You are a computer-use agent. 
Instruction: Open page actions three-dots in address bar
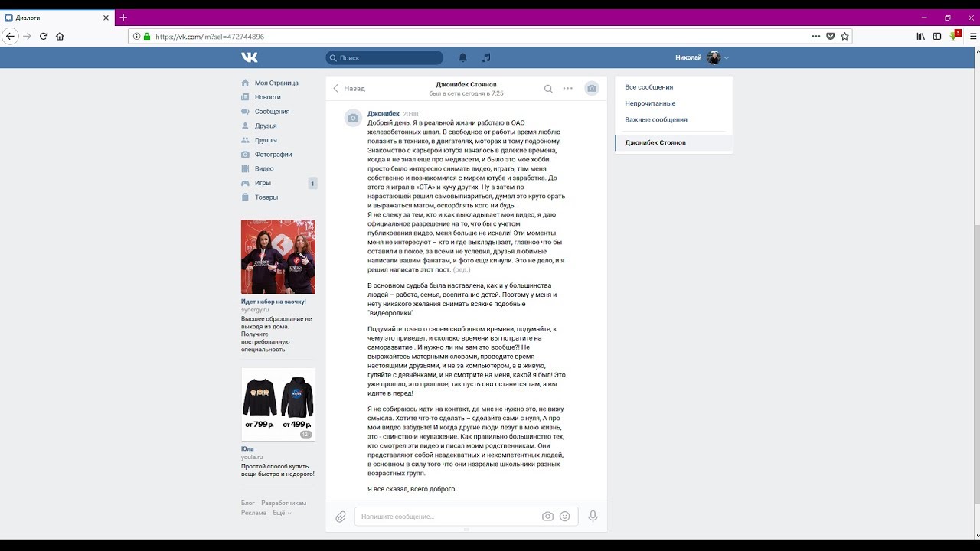pos(816,36)
